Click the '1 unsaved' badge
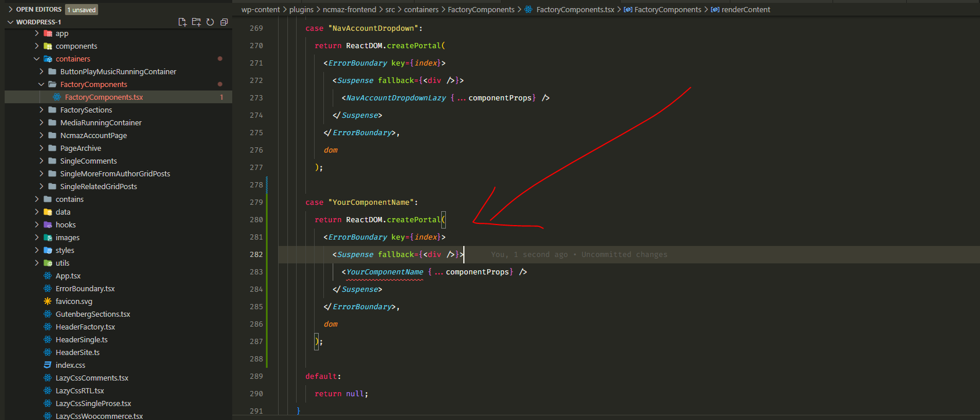 pyautogui.click(x=81, y=10)
